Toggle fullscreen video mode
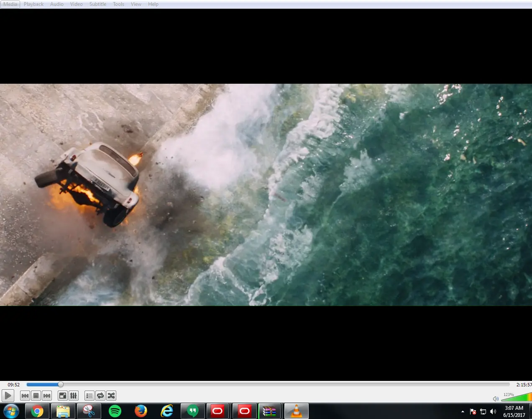This screenshot has height=419, width=532. [x=63, y=396]
